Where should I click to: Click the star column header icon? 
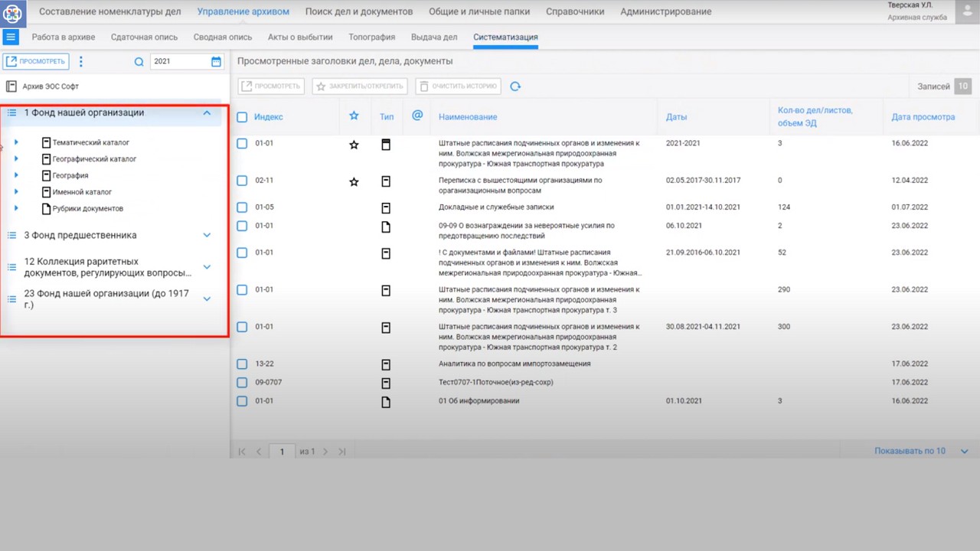pyautogui.click(x=354, y=116)
